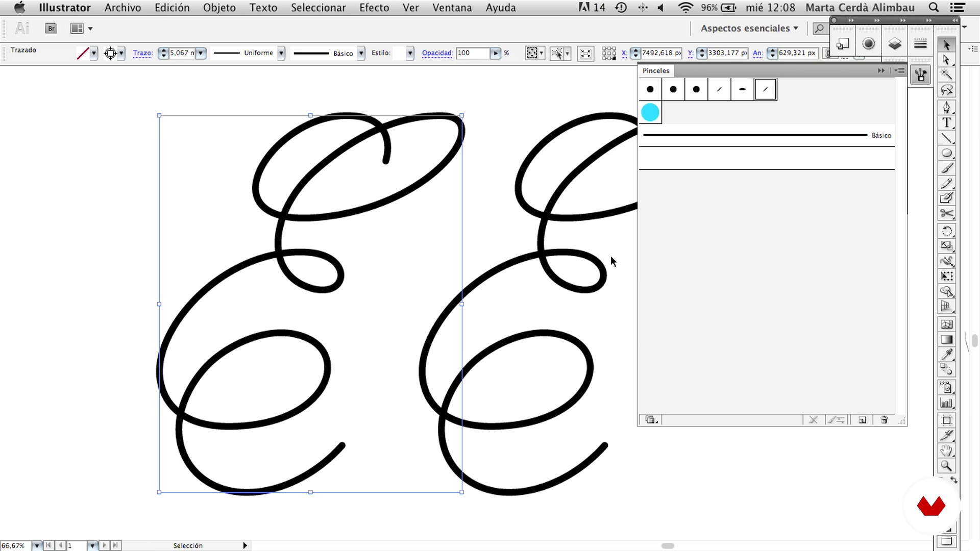Select the Pencil tool
The height and width of the screenshot is (551, 980).
pos(947,183)
